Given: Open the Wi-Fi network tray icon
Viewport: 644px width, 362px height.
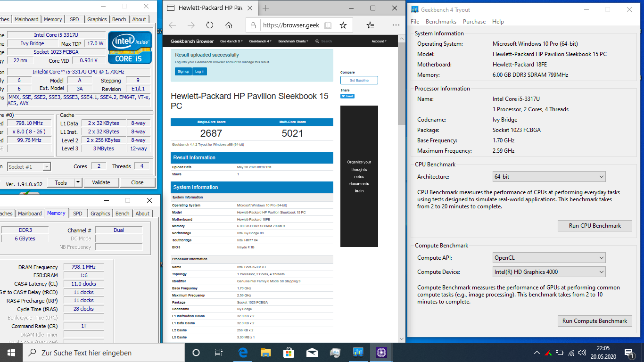Looking at the screenshot, I should click(571, 353).
